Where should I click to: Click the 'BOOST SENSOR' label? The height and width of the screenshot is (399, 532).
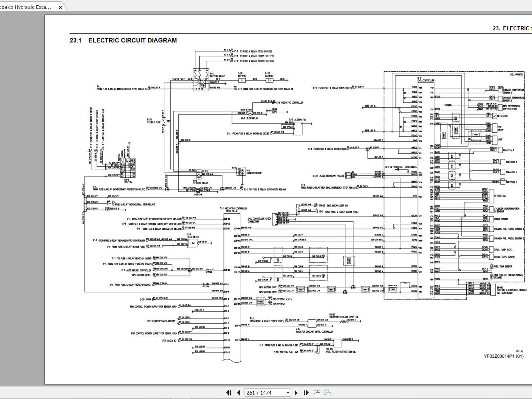tap(501, 219)
